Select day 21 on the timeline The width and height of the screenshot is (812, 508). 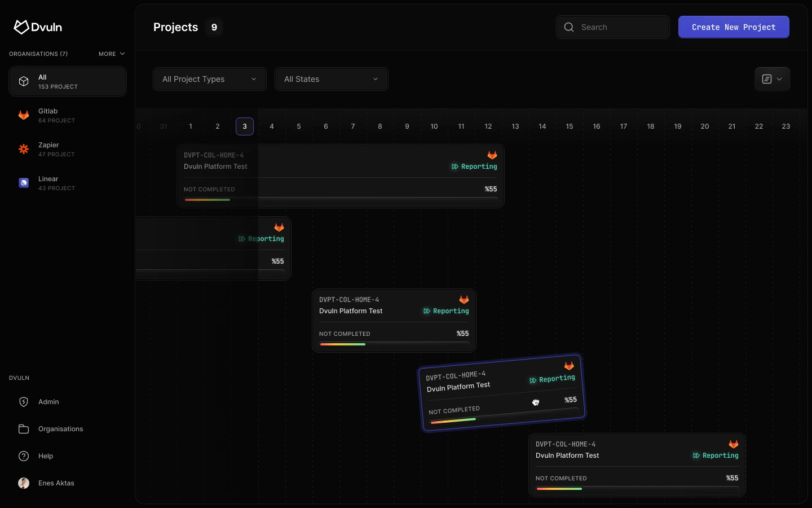732,126
